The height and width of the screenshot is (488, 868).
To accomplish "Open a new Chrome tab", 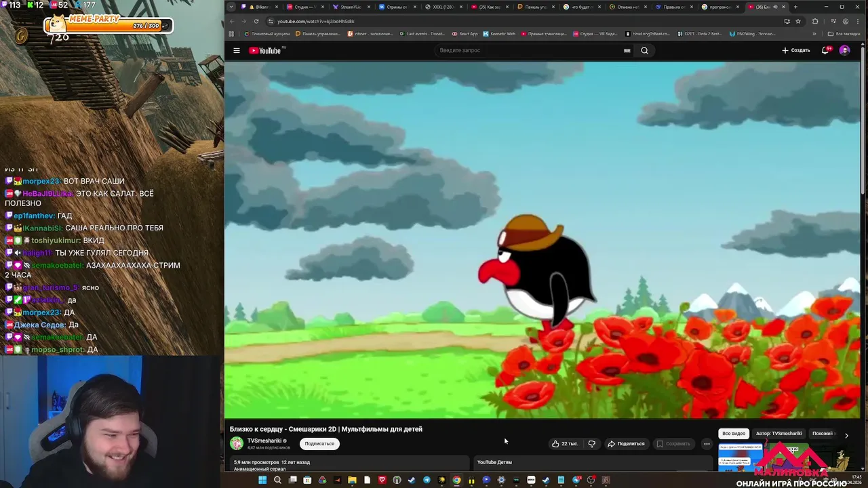I will pyautogui.click(x=795, y=7).
